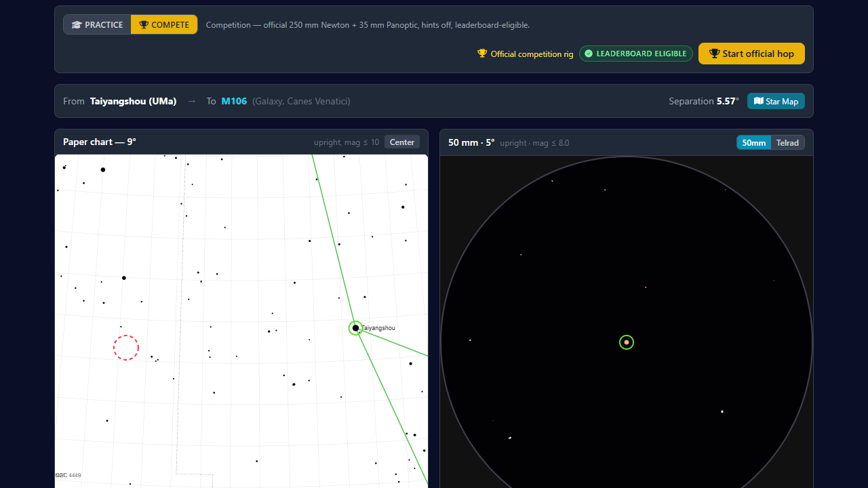This screenshot has width=868, height=488.
Task: Start the official hop
Action: pos(751,54)
